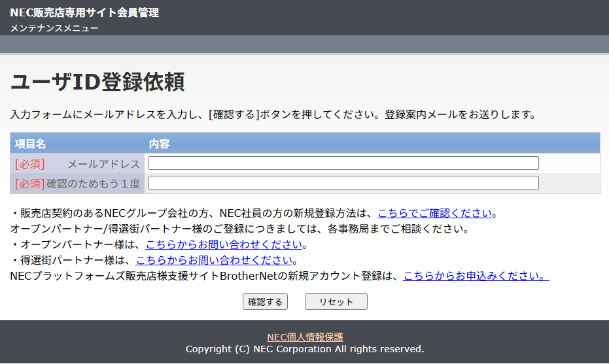
Task: Click the ユーザID登録依頼 page heading
Action: [x=97, y=82]
